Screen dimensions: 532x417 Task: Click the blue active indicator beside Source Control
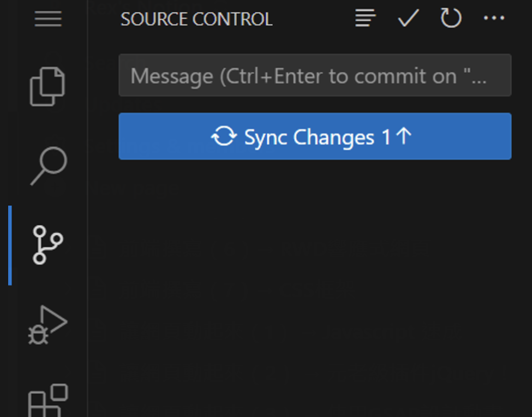point(10,245)
